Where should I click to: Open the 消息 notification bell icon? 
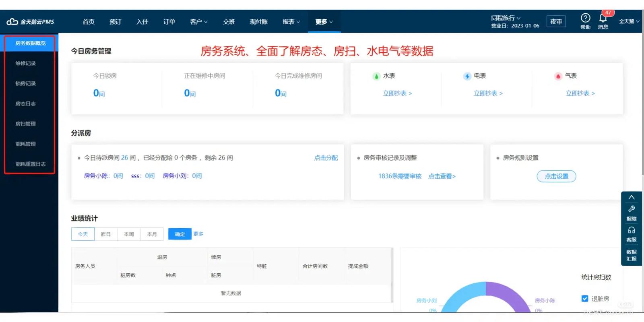603,18
